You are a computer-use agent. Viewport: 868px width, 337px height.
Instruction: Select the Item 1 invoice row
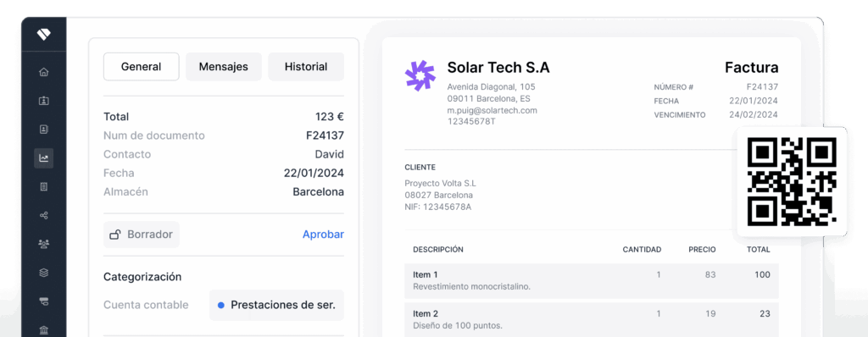point(591,280)
